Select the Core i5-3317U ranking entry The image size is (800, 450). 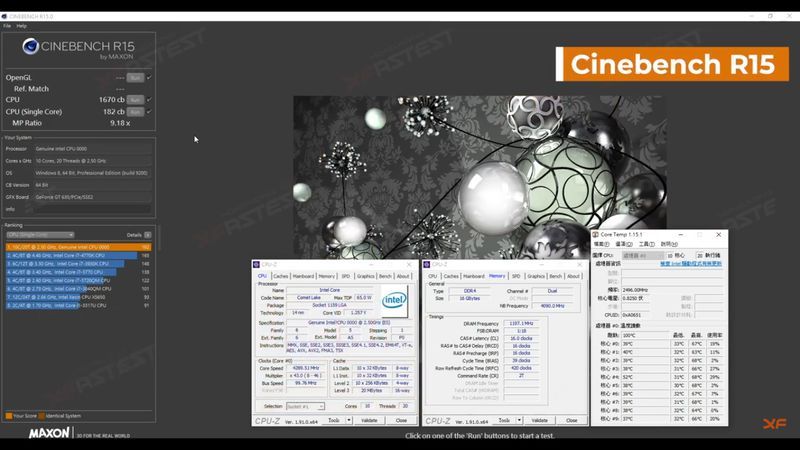[78, 305]
